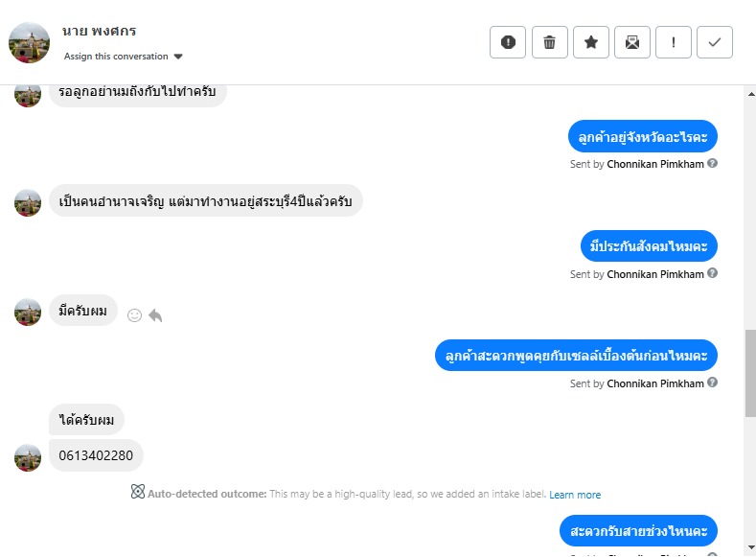Add emoji reaction to "มีครับผม" message
The height and width of the screenshot is (557, 756).
134,314
